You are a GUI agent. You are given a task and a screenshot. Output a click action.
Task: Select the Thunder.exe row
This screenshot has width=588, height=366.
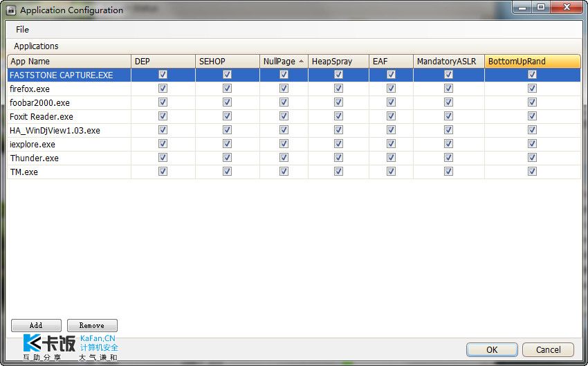coord(294,158)
